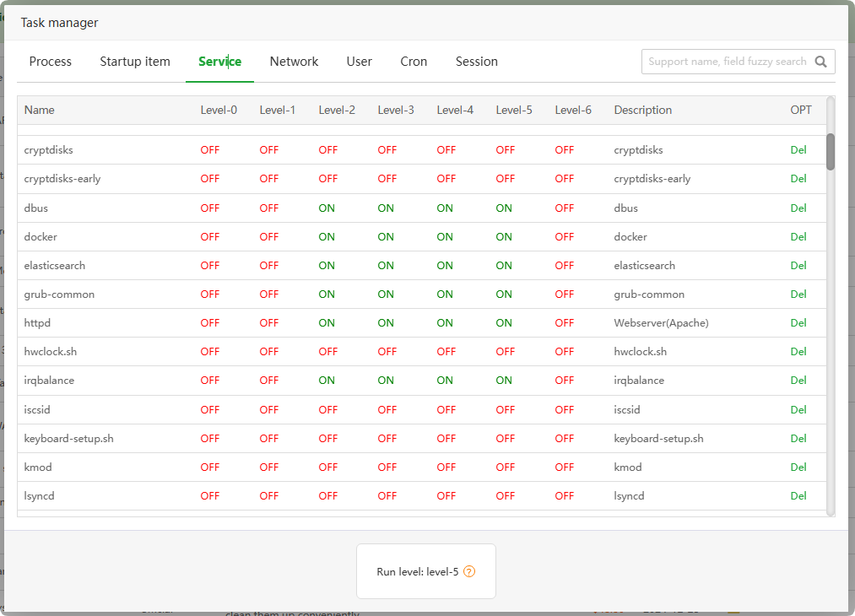Click the search magnifier icon
Image resolution: width=855 pixels, height=616 pixels.
[821, 62]
